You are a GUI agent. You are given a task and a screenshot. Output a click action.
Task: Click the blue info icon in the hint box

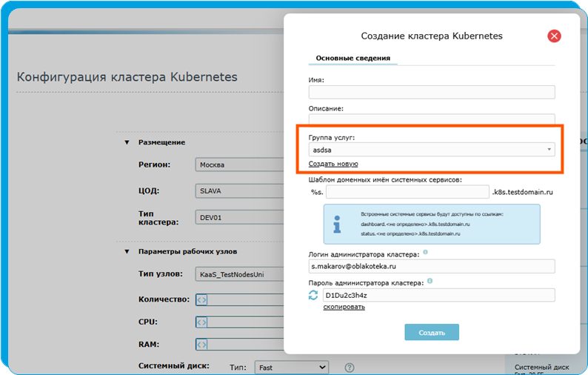[x=337, y=223]
